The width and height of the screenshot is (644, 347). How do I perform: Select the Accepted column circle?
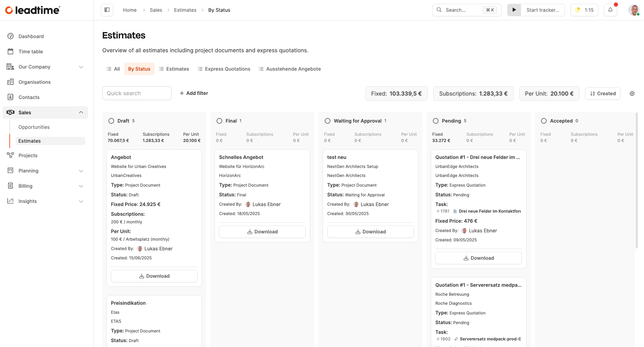point(544,121)
